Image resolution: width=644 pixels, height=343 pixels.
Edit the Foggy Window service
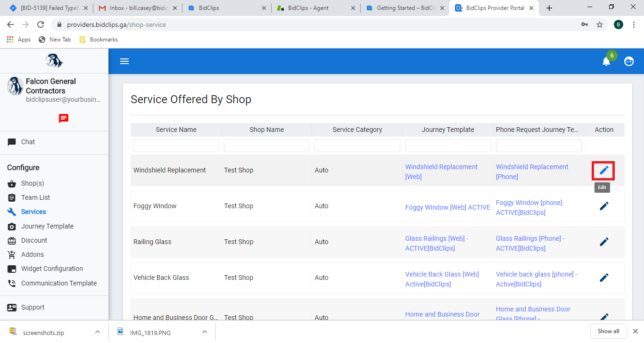604,206
